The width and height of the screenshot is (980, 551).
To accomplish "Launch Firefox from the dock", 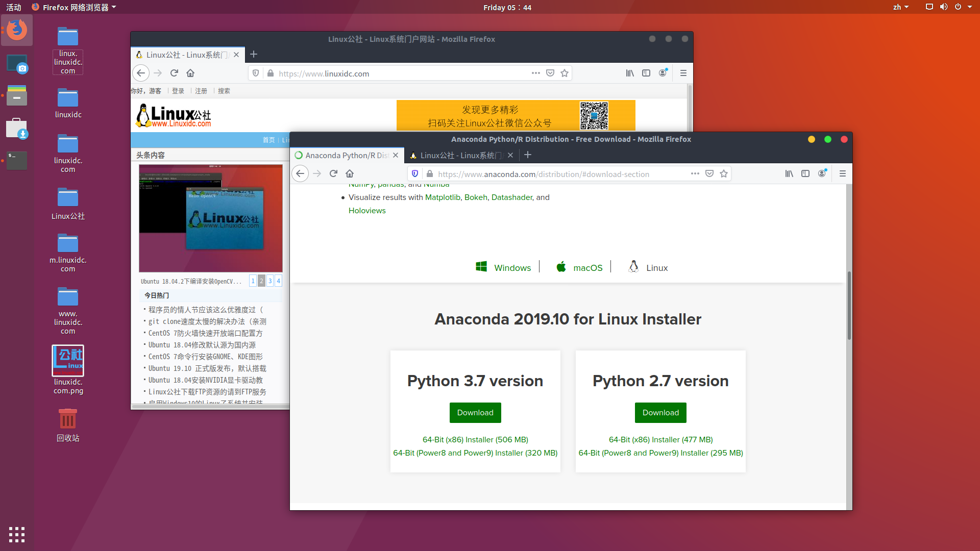I will coord(17,30).
